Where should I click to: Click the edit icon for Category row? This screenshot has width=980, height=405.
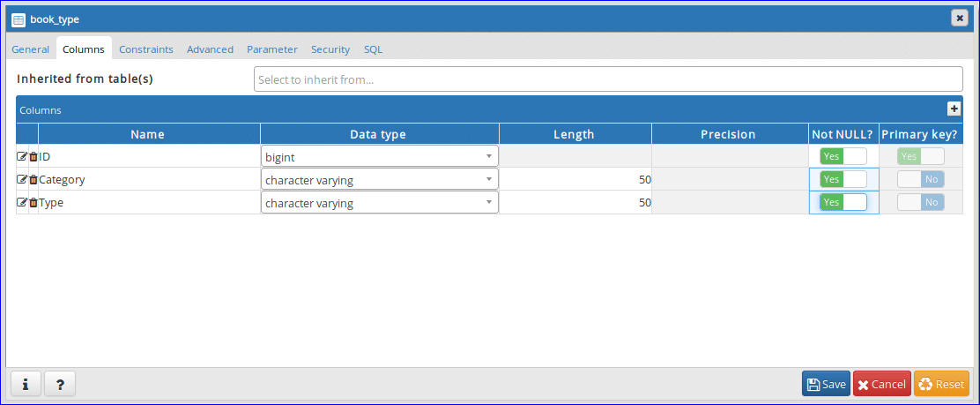click(x=22, y=179)
